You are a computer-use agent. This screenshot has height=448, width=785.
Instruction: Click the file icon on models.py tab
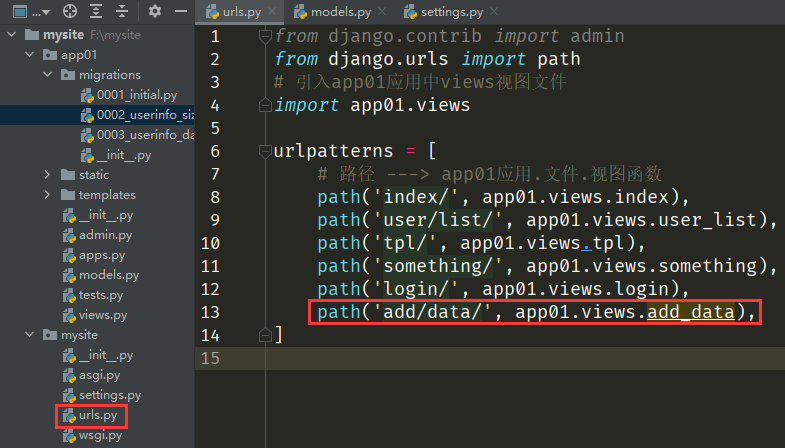[x=300, y=12]
